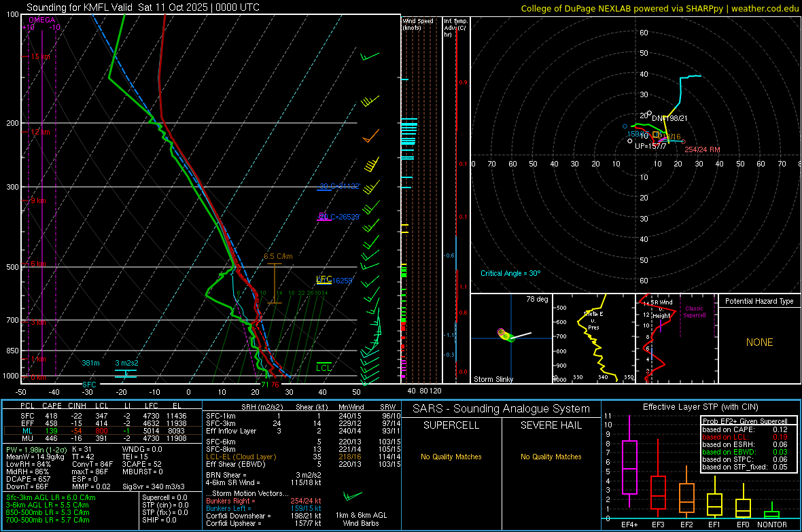Click the CINH column header

77,406
